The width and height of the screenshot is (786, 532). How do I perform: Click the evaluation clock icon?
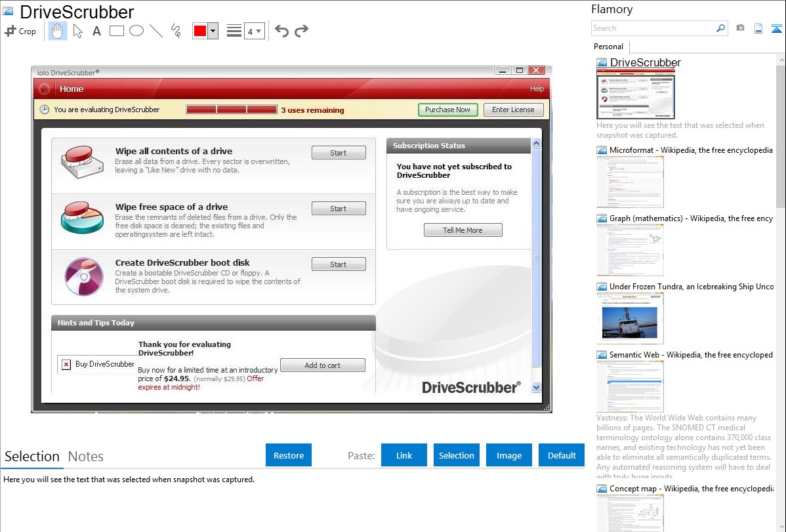click(45, 110)
